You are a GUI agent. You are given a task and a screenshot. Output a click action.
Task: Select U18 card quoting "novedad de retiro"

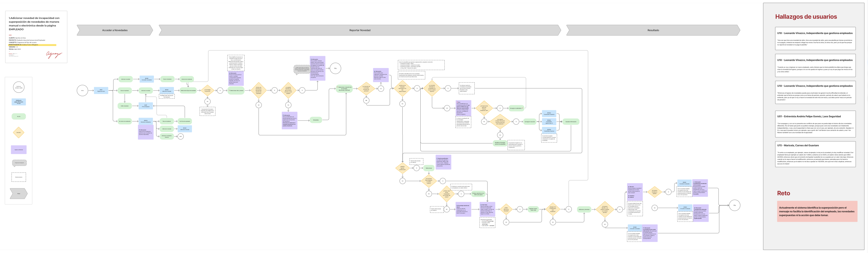(815, 38)
